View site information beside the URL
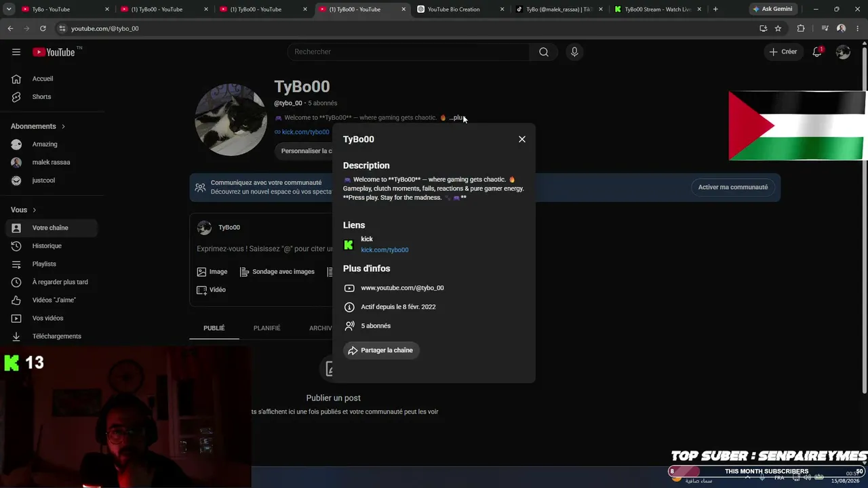This screenshot has width=868, height=488. (x=62, y=28)
